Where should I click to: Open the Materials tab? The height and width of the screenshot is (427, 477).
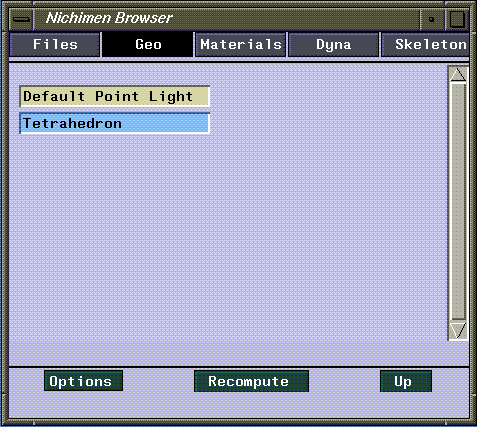(241, 45)
